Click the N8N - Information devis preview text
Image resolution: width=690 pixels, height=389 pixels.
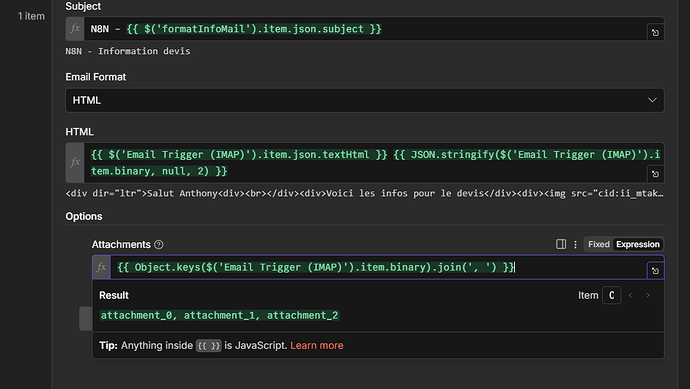click(x=128, y=51)
